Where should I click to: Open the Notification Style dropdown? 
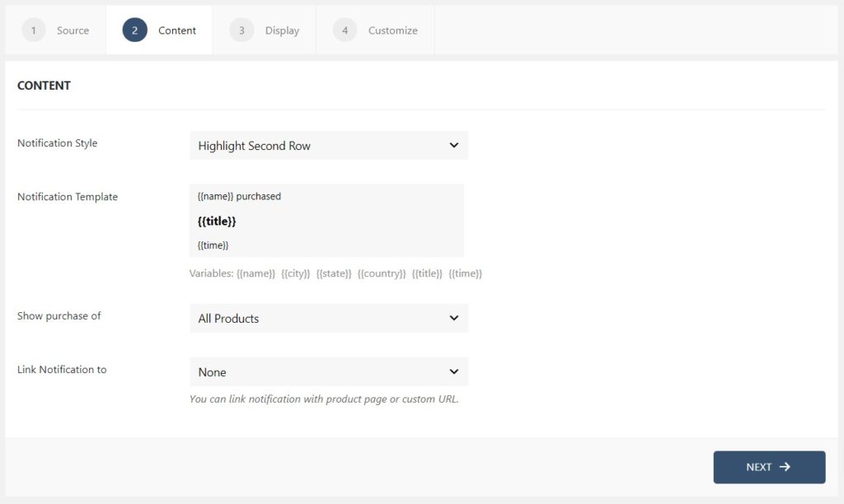click(329, 145)
